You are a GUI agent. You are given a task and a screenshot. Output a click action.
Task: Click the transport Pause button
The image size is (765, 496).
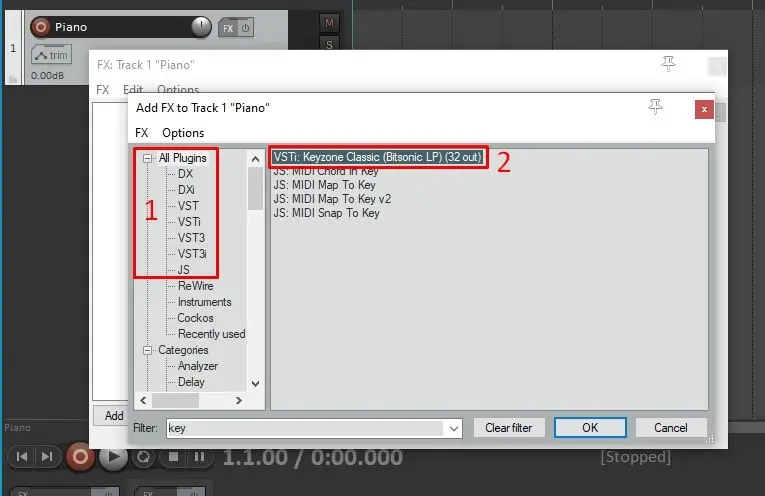click(199, 457)
